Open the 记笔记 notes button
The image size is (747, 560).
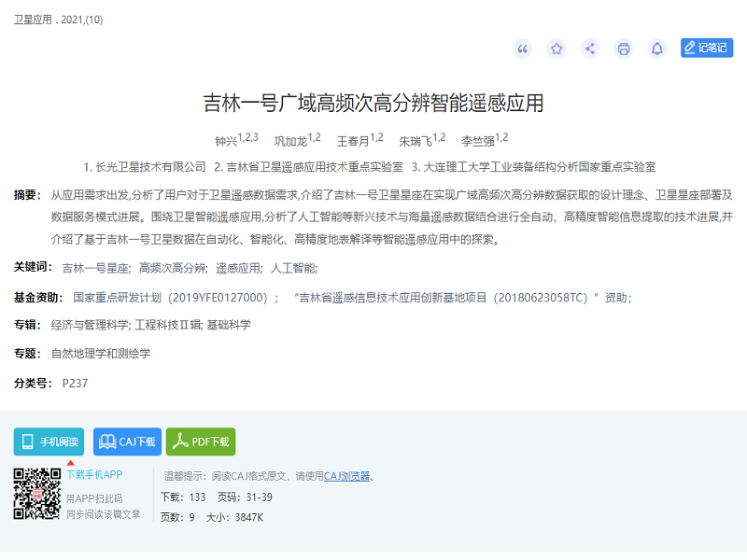(x=706, y=49)
